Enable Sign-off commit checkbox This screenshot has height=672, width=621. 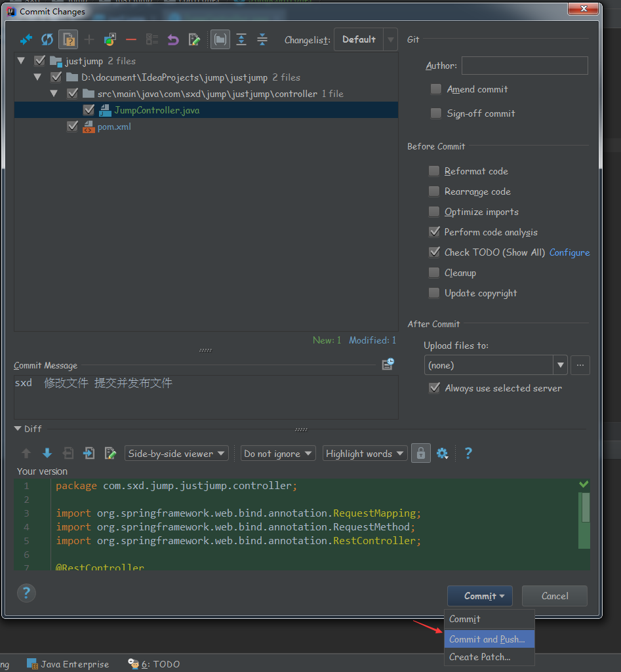pos(436,113)
